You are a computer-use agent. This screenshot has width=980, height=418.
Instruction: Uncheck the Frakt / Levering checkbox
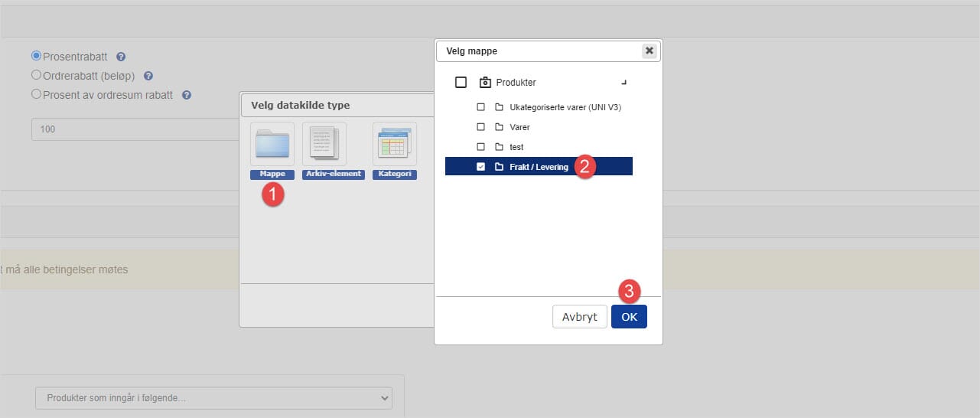480,167
